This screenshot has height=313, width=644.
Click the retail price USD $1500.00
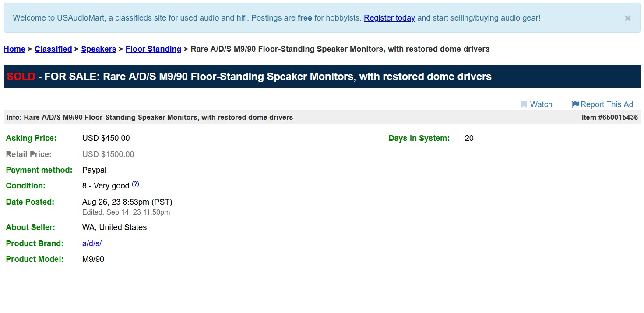pos(108,154)
